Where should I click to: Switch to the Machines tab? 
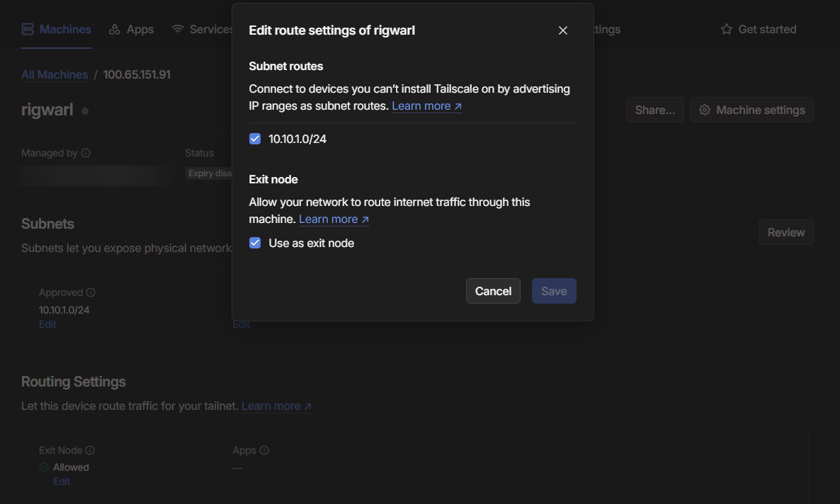point(57,29)
